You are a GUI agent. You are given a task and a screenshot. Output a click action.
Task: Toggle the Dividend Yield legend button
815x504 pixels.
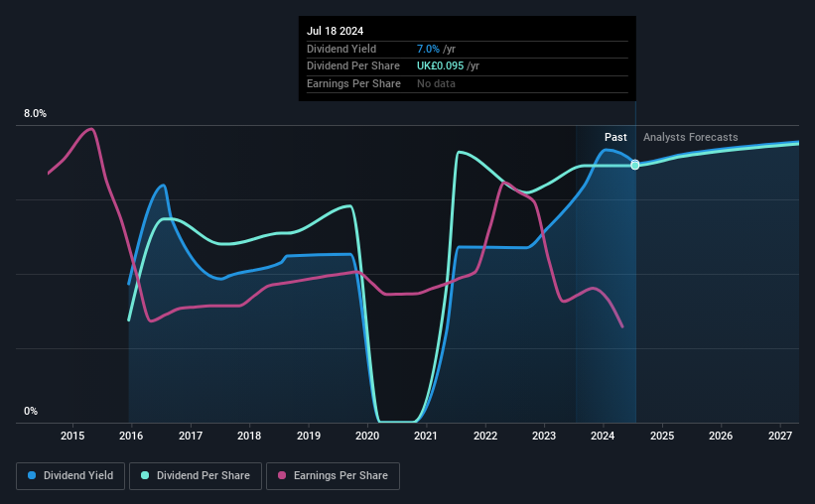(70, 476)
